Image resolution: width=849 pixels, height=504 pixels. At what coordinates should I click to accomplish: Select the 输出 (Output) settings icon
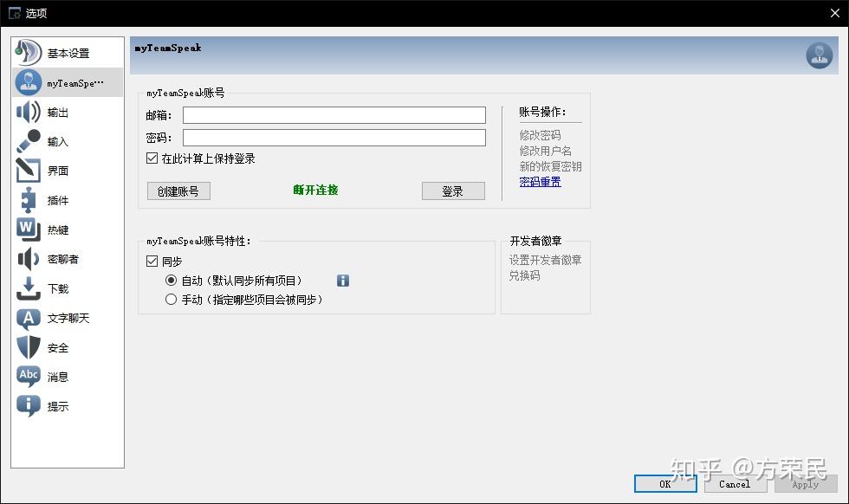pos(29,112)
